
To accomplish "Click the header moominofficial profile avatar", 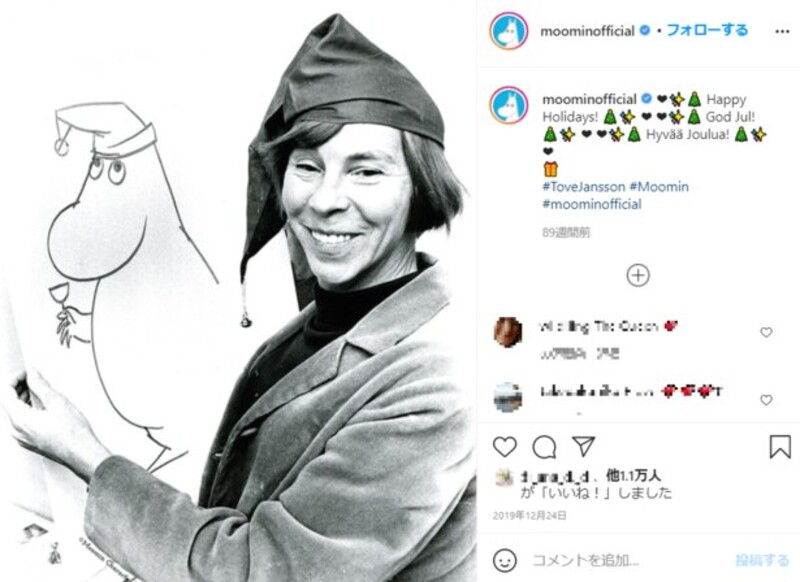I will (x=509, y=31).
